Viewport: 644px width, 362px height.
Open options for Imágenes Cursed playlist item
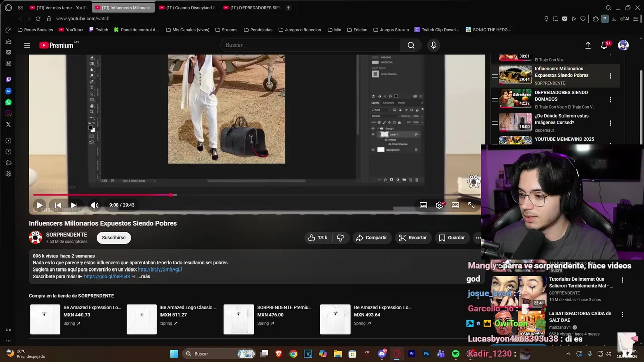610,123
